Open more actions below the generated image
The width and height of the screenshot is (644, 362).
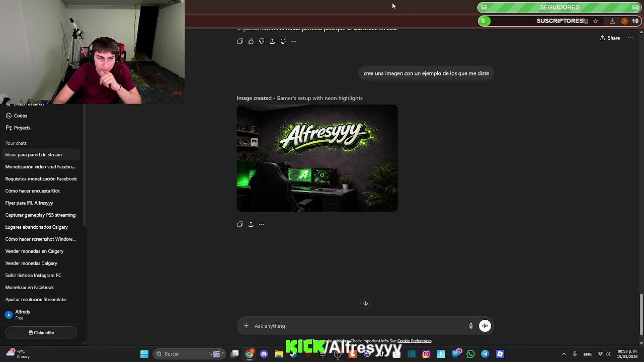(x=262, y=224)
